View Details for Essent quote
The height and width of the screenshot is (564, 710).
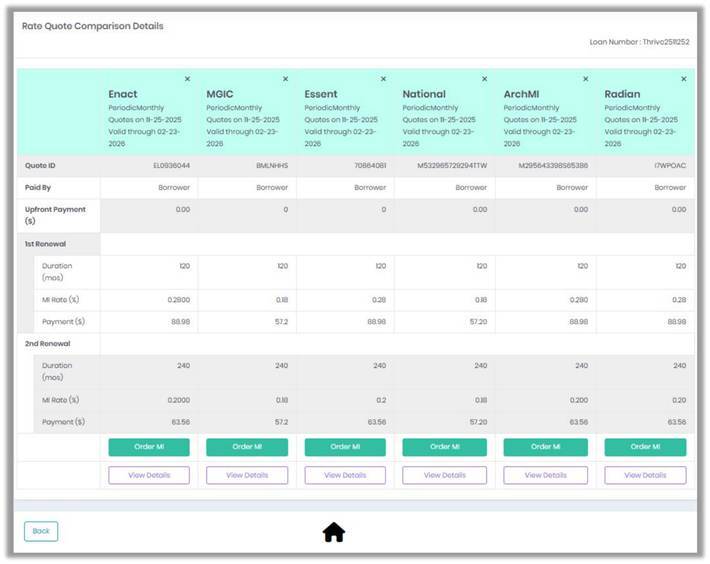pos(345,475)
